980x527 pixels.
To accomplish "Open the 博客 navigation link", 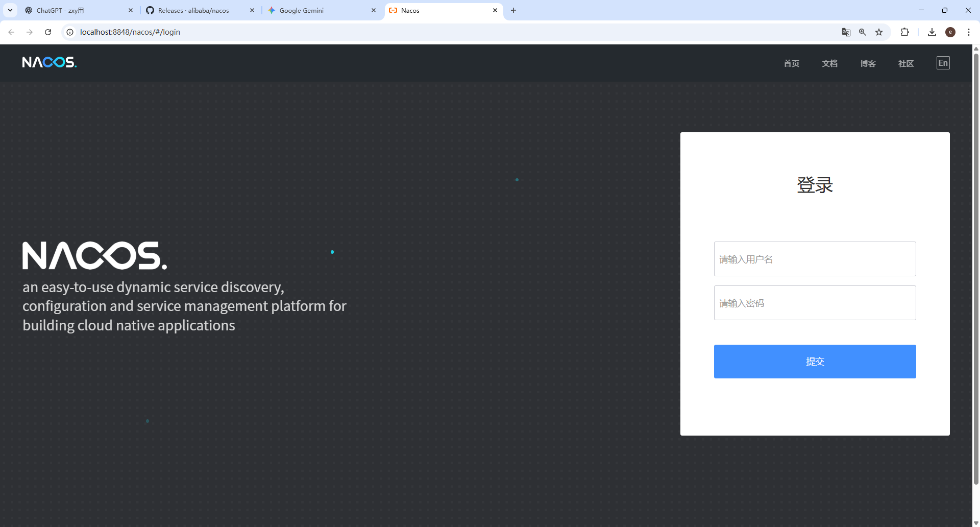I will tap(868, 63).
